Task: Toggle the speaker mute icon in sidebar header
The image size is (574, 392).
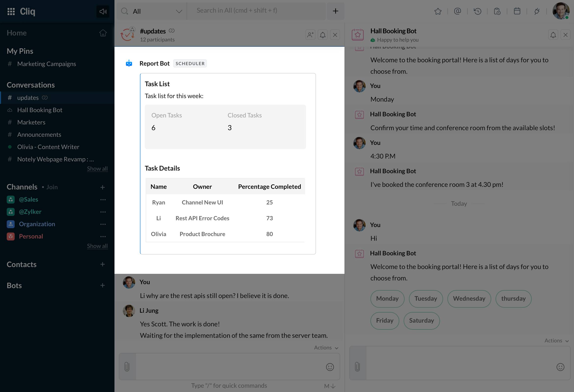Action: tap(103, 11)
